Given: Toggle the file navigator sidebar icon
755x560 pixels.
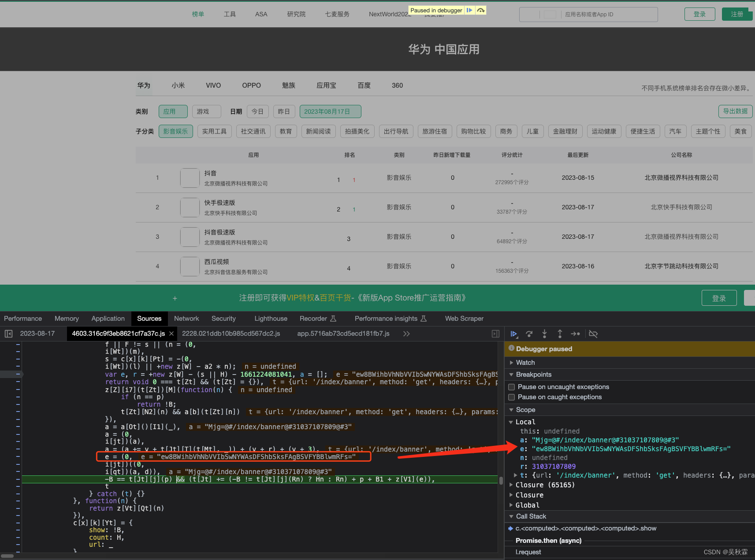Looking at the screenshot, I should (x=8, y=334).
